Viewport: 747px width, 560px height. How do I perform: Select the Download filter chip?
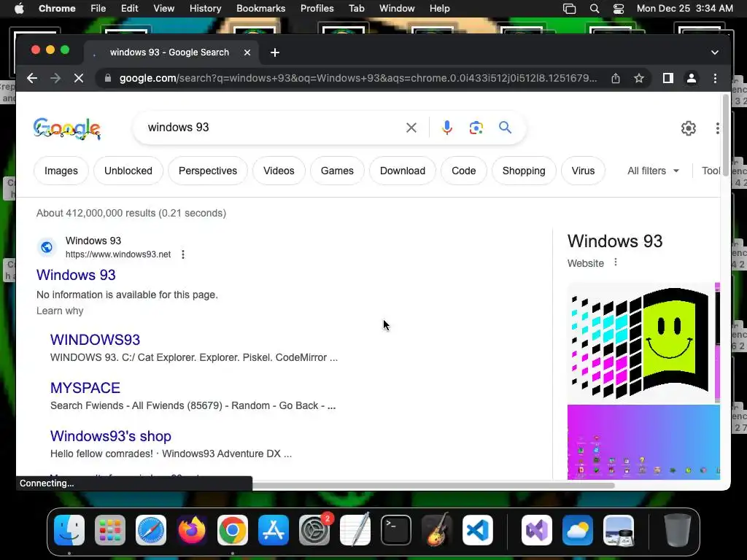(x=403, y=171)
